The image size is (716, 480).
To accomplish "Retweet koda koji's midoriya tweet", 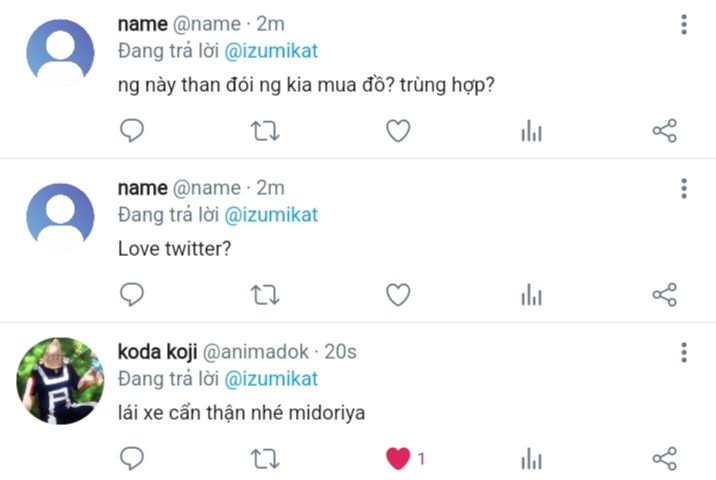I will tap(265, 459).
